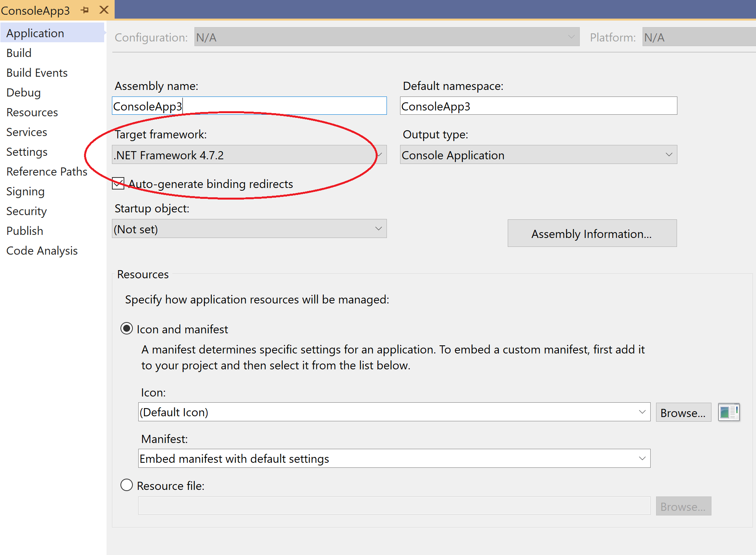This screenshot has width=756, height=555.
Task: Open the Code Analysis page
Action: point(42,251)
